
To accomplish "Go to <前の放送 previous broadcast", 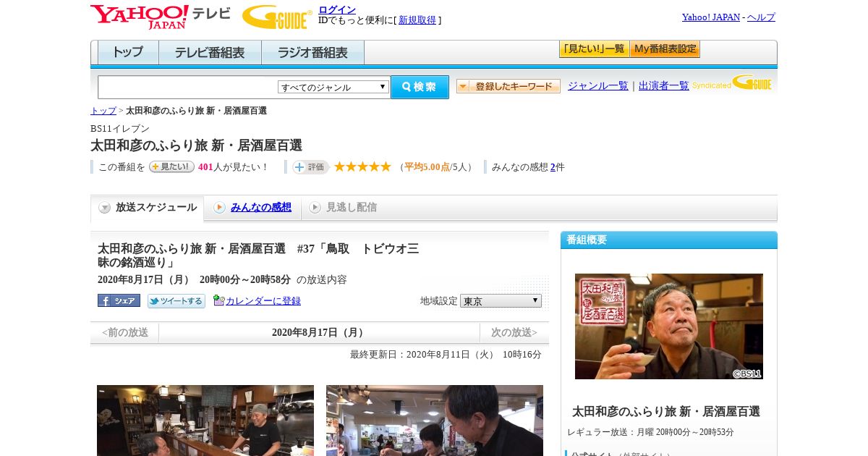I will click(125, 333).
